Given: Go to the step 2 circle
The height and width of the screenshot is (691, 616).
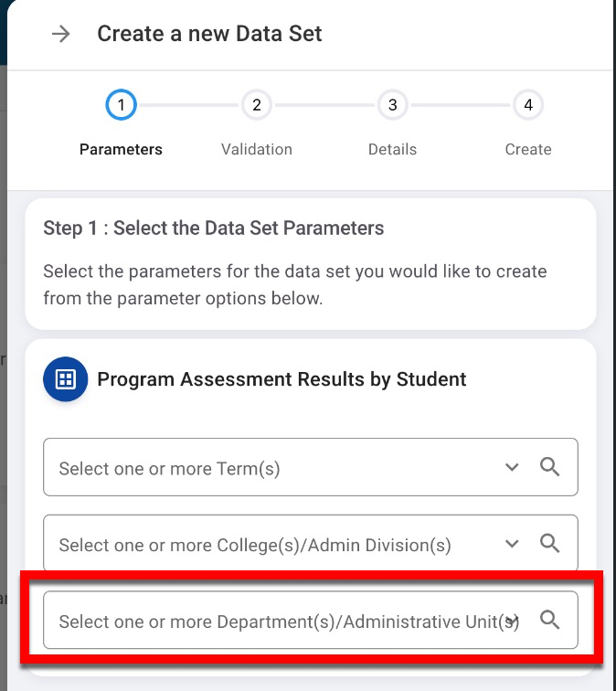Looking at the screenshot, I should (257, 106).
